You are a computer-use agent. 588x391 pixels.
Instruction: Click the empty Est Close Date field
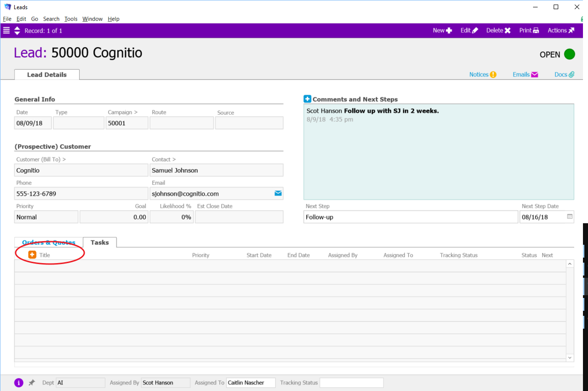pyautogui.click(x=239, y=217)
